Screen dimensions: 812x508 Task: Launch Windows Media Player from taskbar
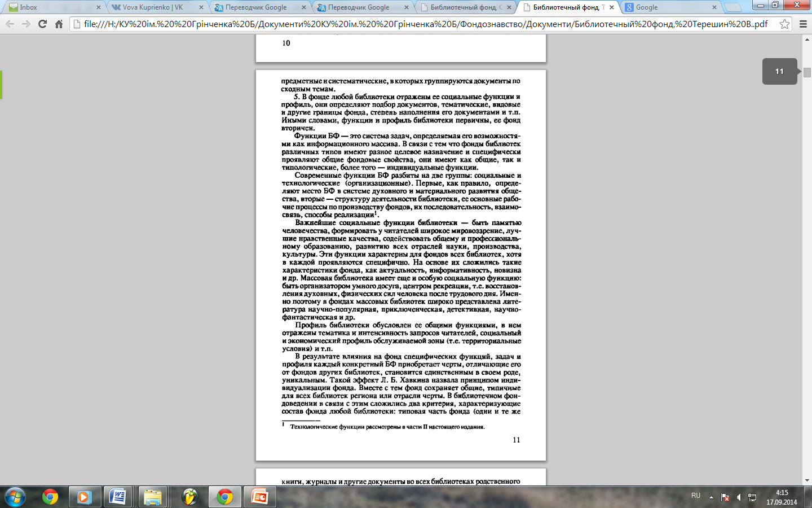pyautogui.click(x=84, y=497)
